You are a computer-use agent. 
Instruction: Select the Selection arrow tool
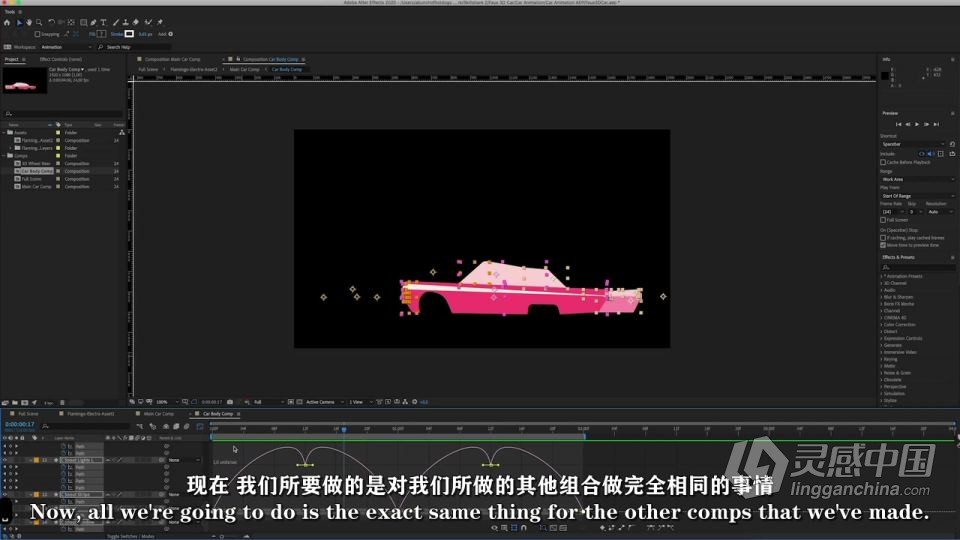pos(19,22)
